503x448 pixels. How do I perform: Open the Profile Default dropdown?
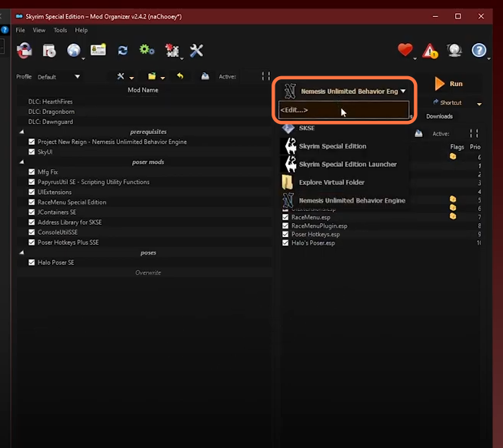click(58, 77)
